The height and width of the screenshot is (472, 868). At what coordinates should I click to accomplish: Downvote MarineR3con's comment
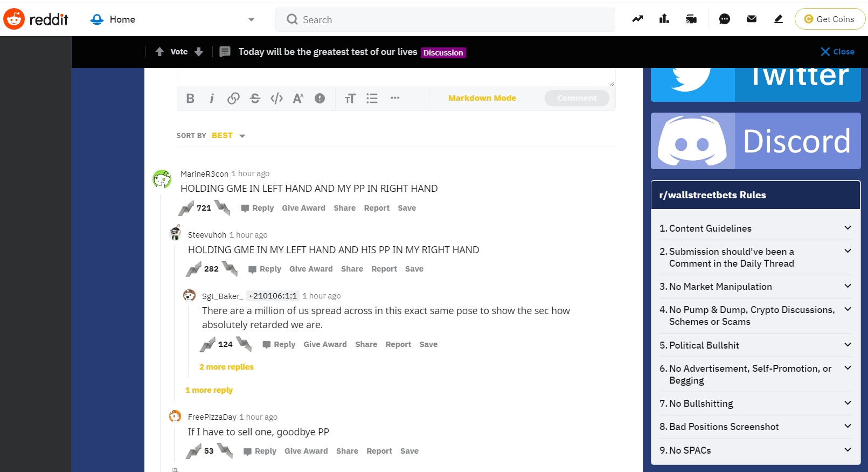click(x=222, y=207)
